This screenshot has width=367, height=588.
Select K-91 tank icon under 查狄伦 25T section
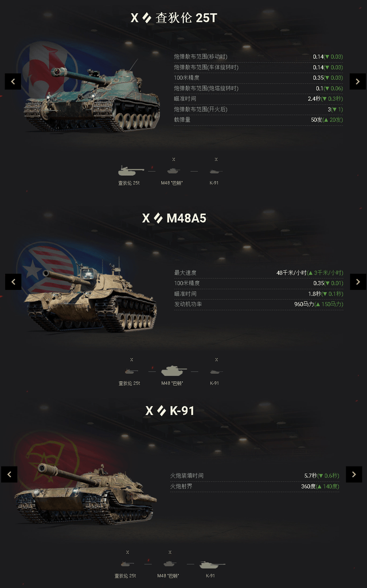216,171
